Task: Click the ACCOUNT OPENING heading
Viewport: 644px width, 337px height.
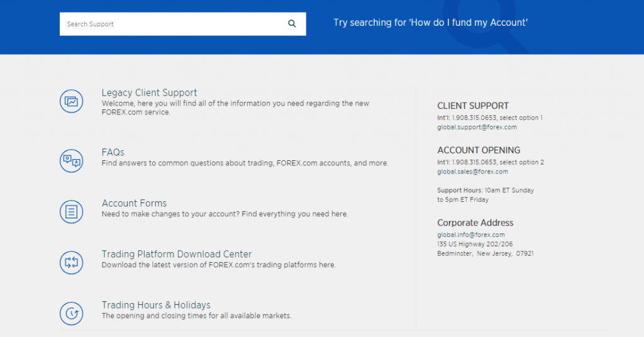Action: [479, 150]
